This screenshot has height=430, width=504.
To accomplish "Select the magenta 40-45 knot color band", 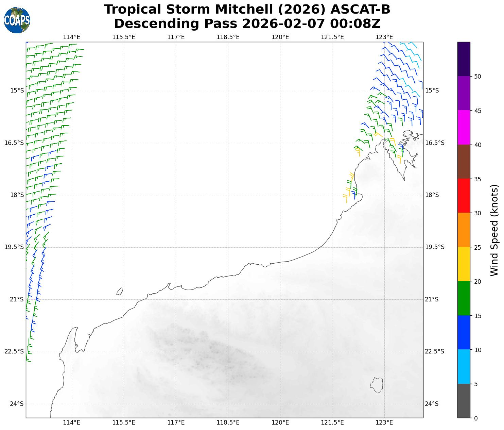I will click(x=464, y=127).
